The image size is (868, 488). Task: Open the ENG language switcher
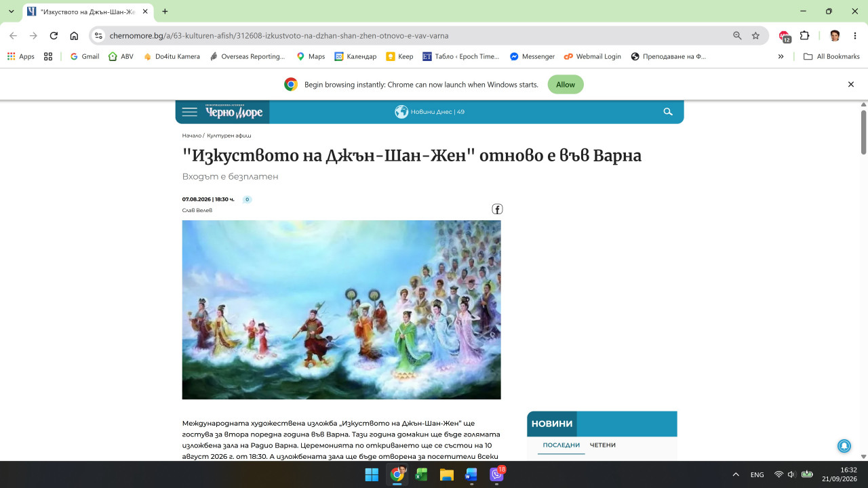(x=757, y=474)
